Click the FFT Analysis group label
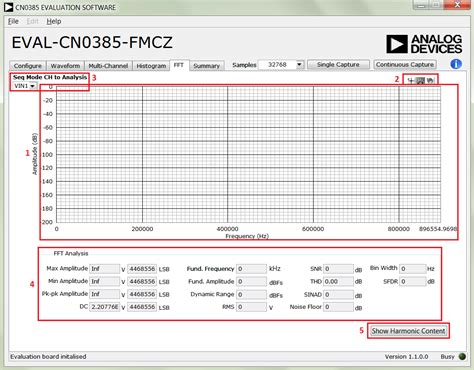Viewport: 474px width, 370px height. coord(71,253)
